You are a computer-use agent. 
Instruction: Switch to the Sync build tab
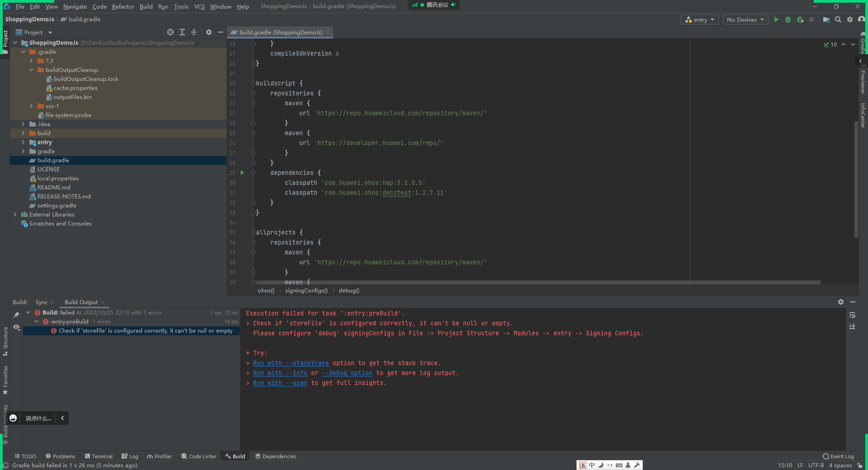tap(42, 302)
